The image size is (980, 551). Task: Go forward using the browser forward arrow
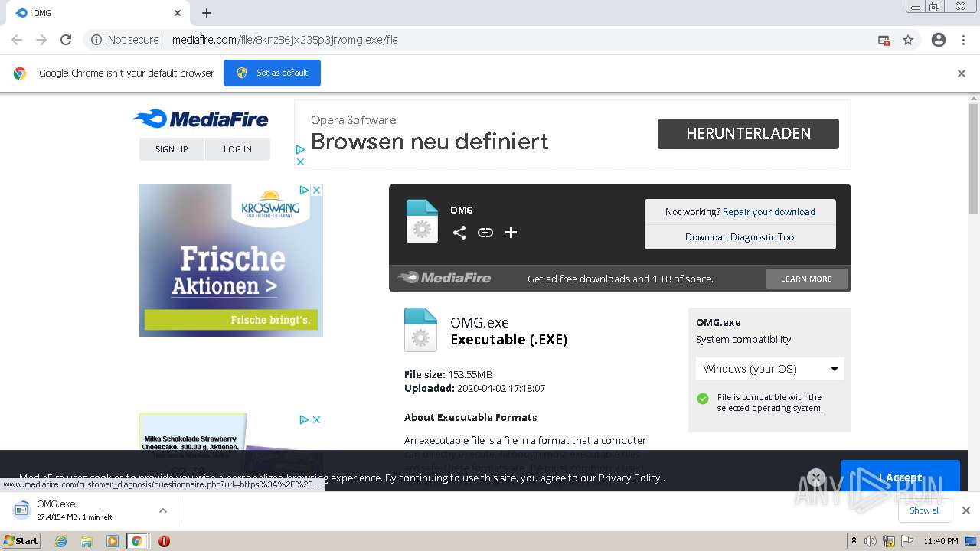click(x=41, y=40)
